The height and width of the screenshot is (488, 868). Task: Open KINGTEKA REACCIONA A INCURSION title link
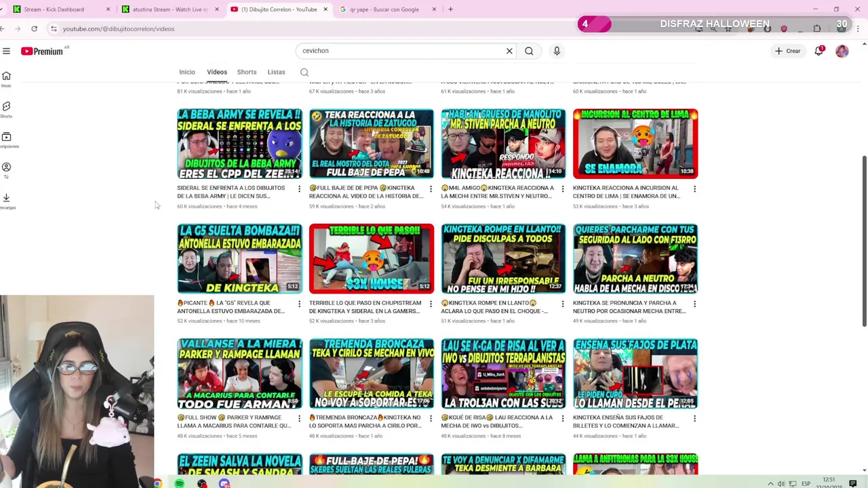pyautogui.click(x=627, y=192)
